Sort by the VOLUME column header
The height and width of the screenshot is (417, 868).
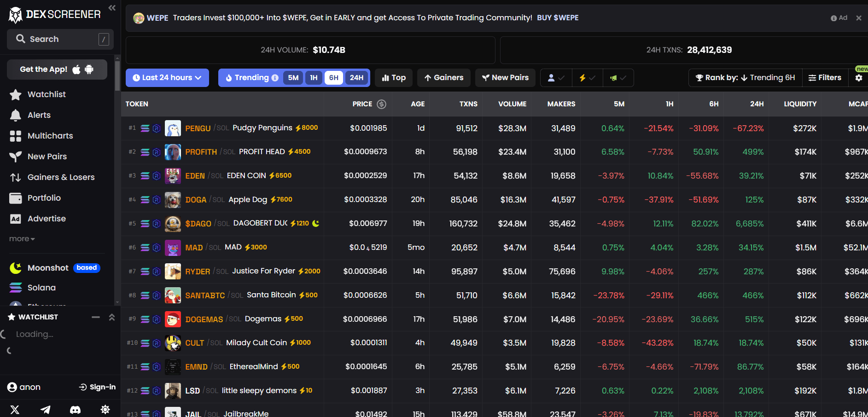pos(512,104)
